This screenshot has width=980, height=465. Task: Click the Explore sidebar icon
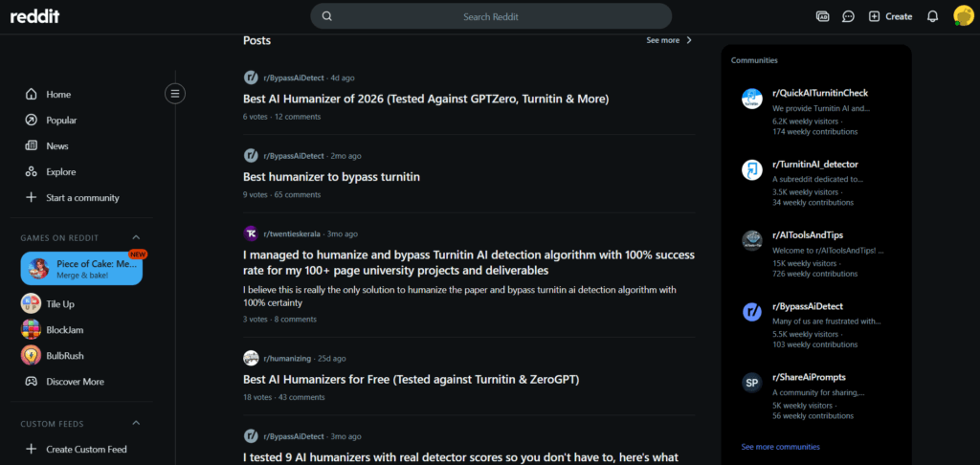[32, 172]
